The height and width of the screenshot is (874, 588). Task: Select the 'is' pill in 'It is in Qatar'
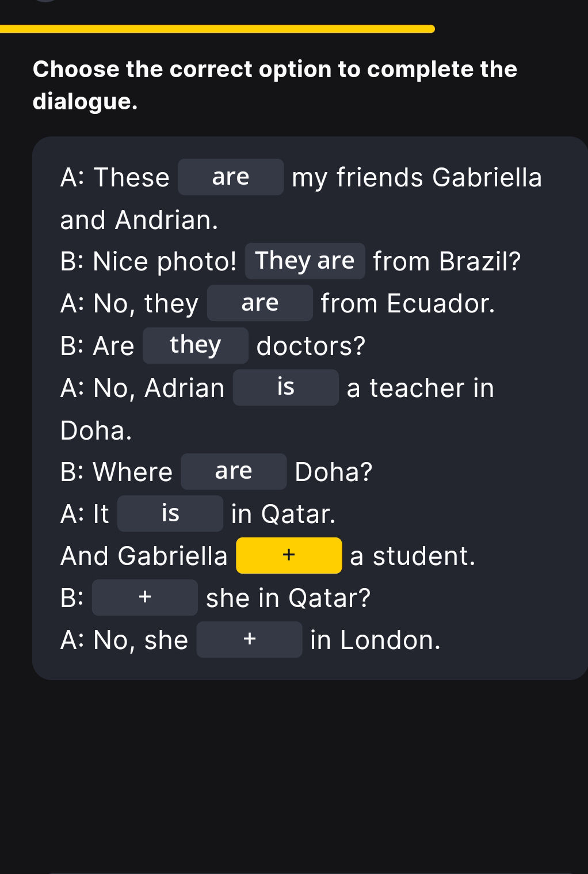pos(169,513)
